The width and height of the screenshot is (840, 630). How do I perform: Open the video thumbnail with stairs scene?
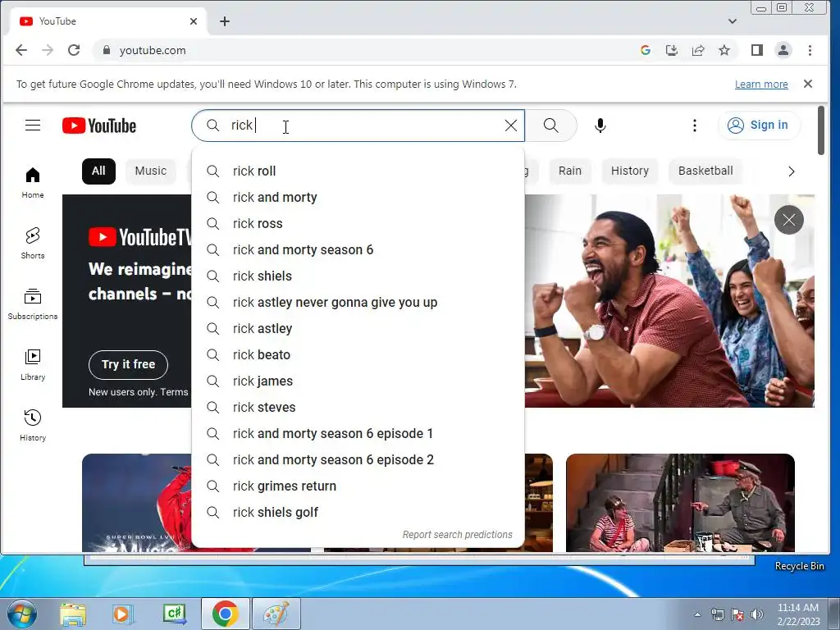point(680,503)
